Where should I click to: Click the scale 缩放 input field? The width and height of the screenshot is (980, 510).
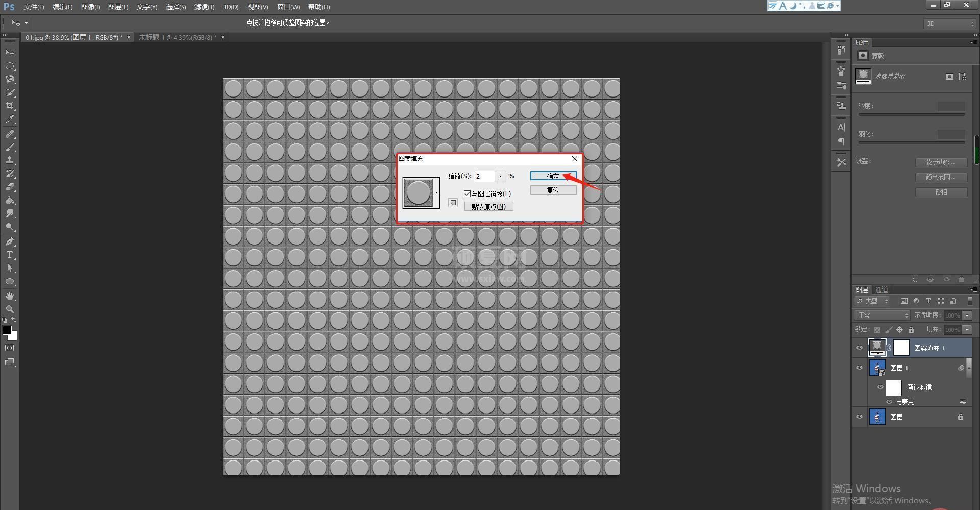pyautogui.click(x=484, y=176)
